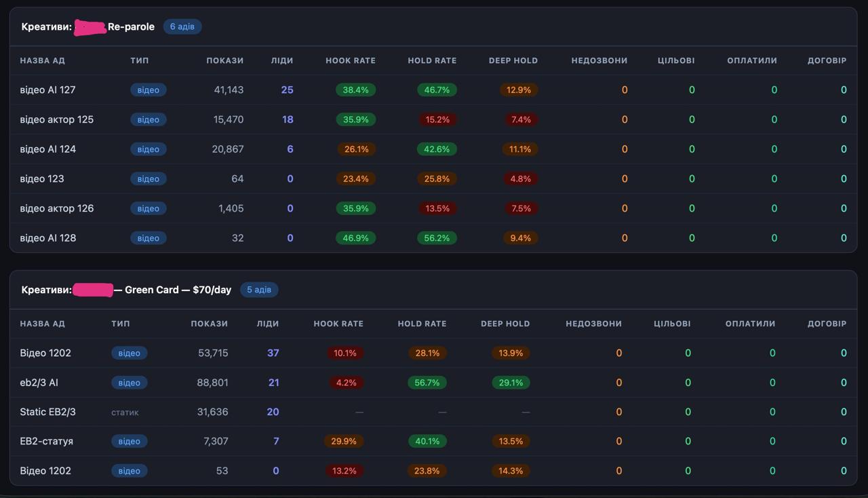Click leads count 37 for Відео 1202
This screenshot has height=498, width=868.
tap(273, 353)
